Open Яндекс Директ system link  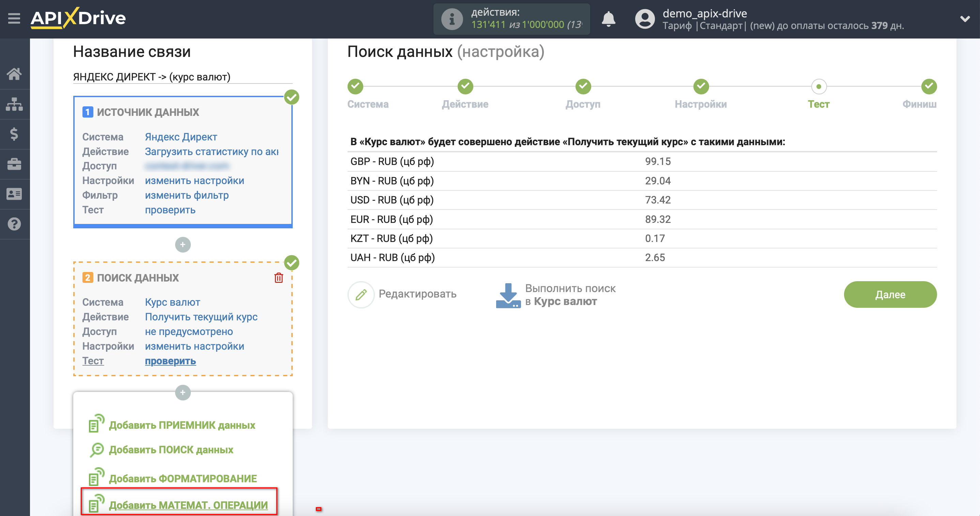pyautogui.click(x=181, y=137)
